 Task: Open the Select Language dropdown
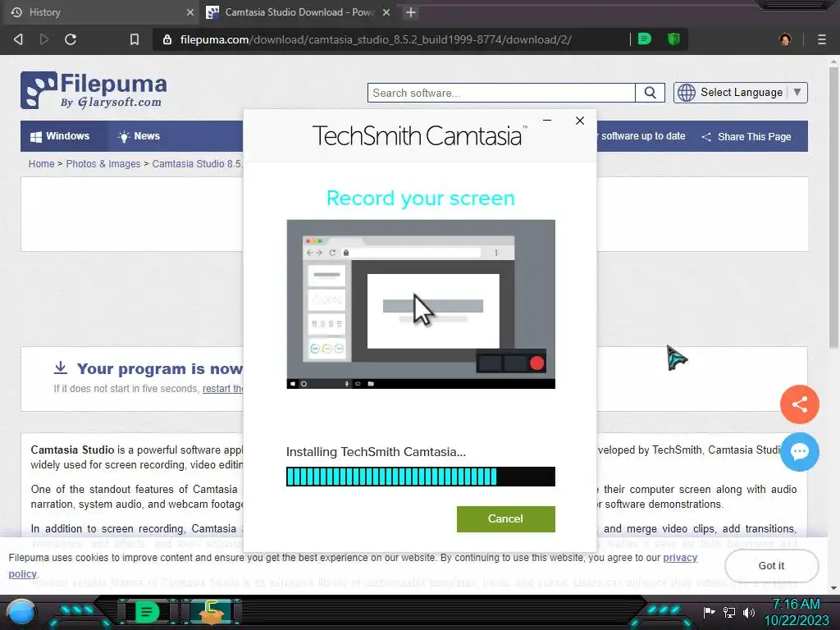point(741,93)
